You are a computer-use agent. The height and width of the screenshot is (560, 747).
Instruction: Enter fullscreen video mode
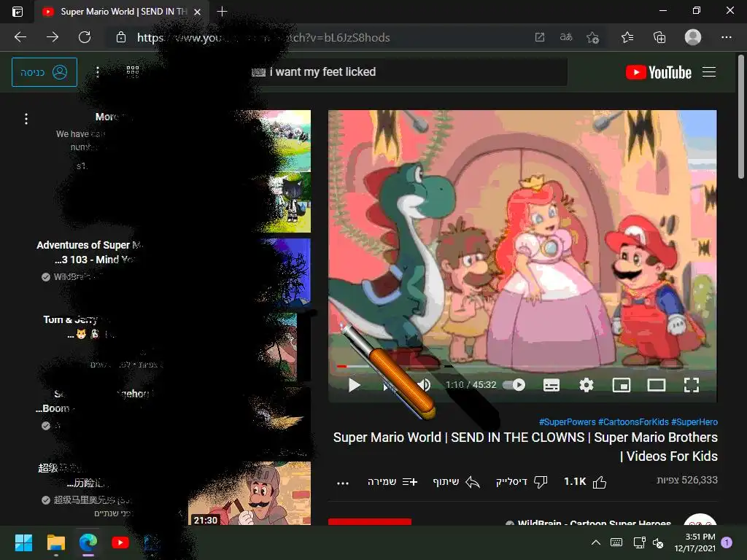point(692,385)
